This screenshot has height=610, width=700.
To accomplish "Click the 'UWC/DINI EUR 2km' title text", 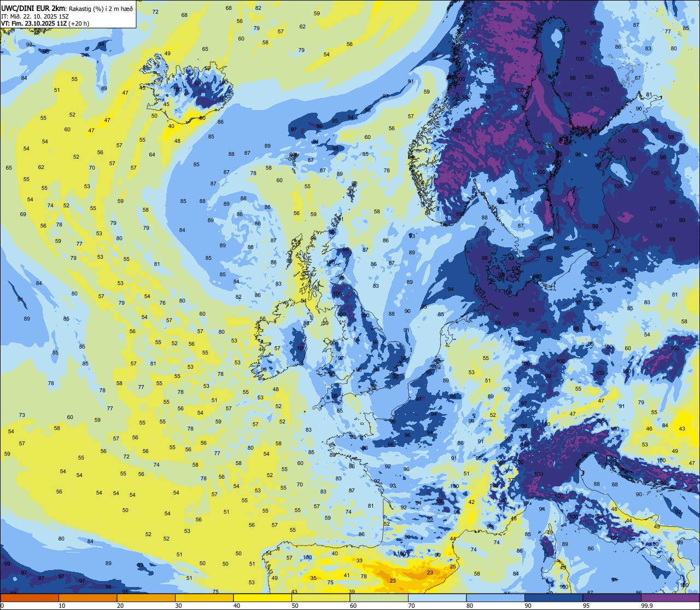I will (32, 8).
